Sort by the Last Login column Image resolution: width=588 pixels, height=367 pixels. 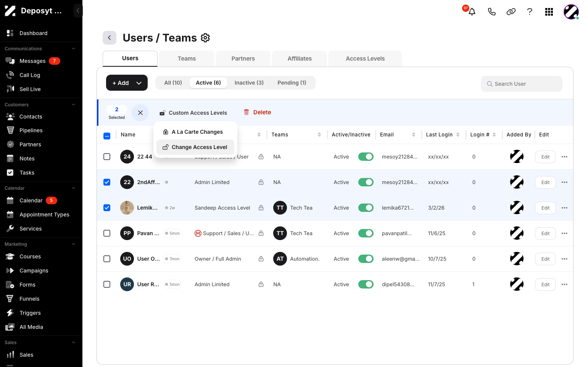click(x=458, y=135)
